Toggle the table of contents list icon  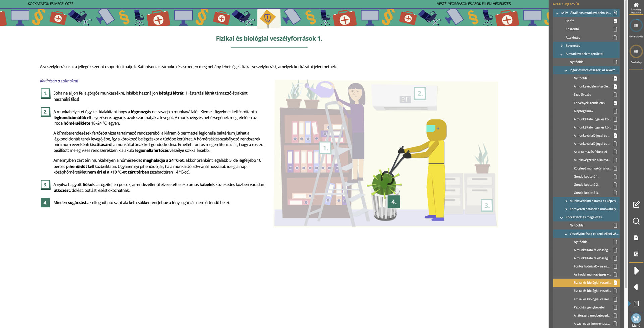tap(636, 304)
